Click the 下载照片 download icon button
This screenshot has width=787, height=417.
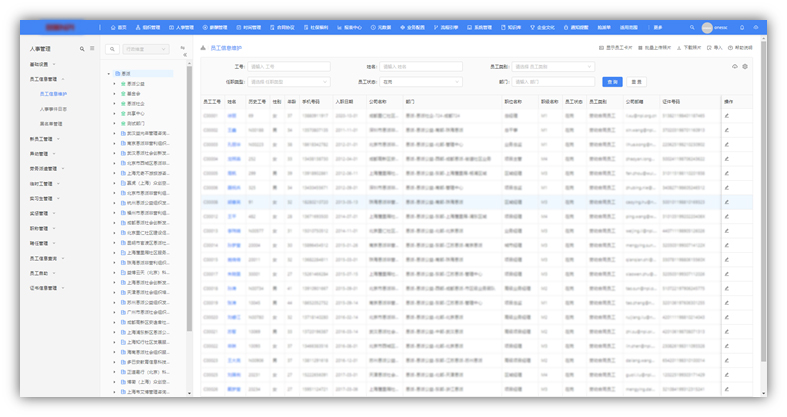[x=683, y=48]
